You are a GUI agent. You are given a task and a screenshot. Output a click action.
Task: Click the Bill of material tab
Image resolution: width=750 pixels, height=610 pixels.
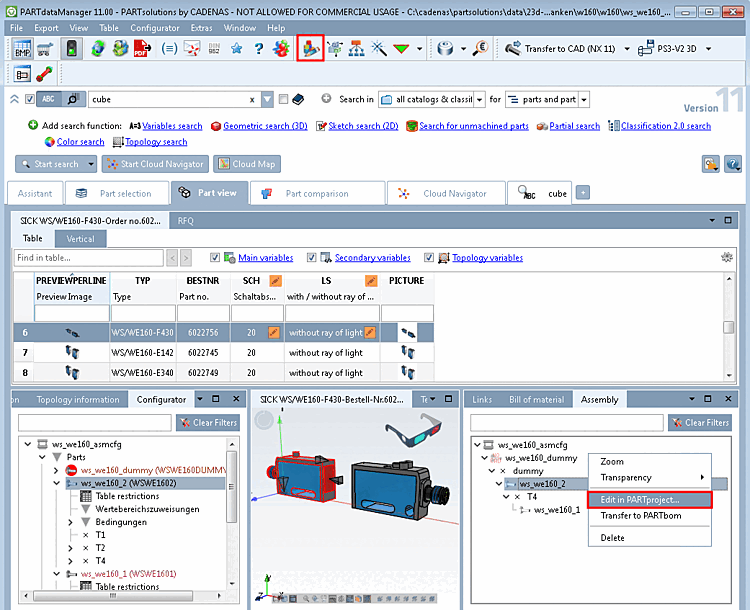click(x=536, y=399)
